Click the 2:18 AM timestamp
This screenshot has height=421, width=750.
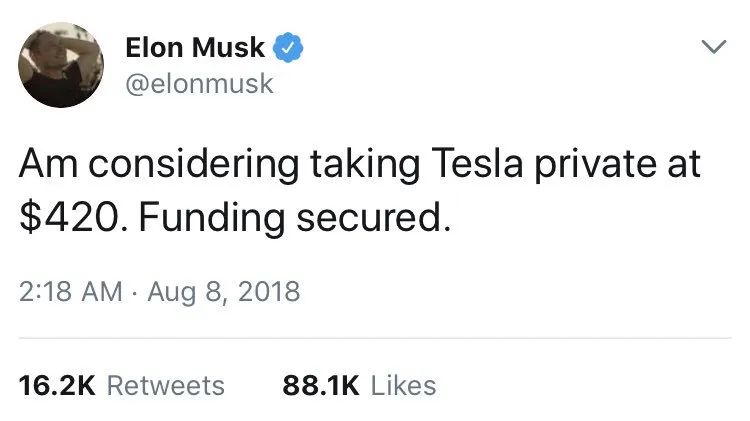[x=71, y=291]
